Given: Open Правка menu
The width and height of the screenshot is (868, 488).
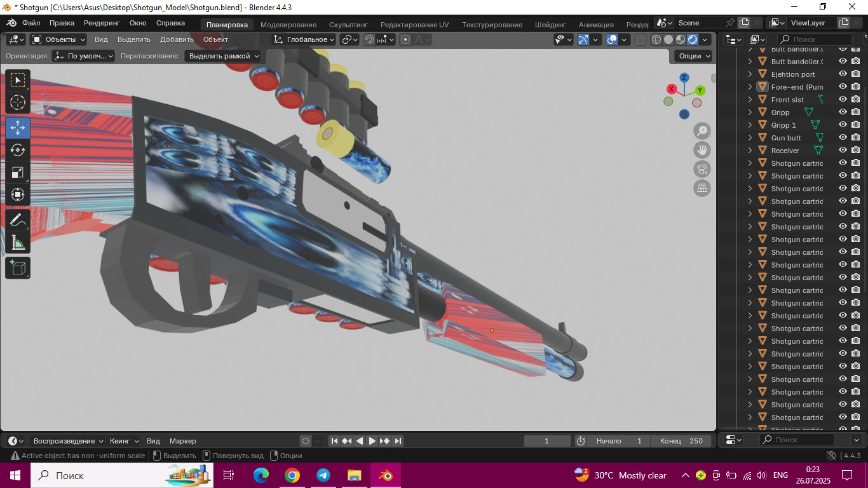Looking at the screenshot, I should (x=62, y=23).
